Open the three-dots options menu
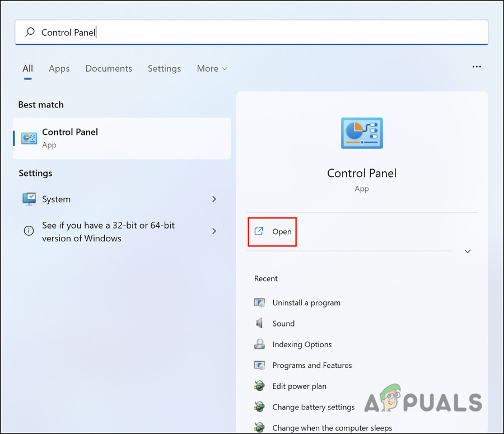Viewport: 504px width, 434px height. click(477, 67)
